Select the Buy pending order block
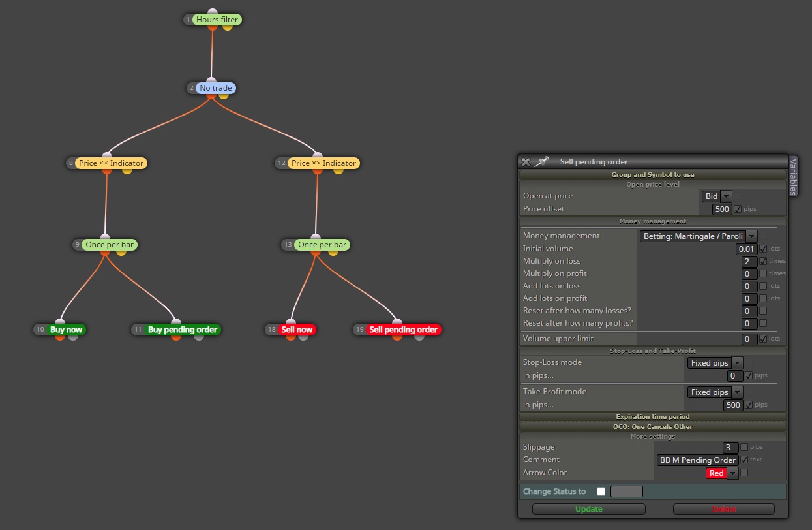This screenshot has width=812, height=530. pyautogui.click(x=183, y=330)
